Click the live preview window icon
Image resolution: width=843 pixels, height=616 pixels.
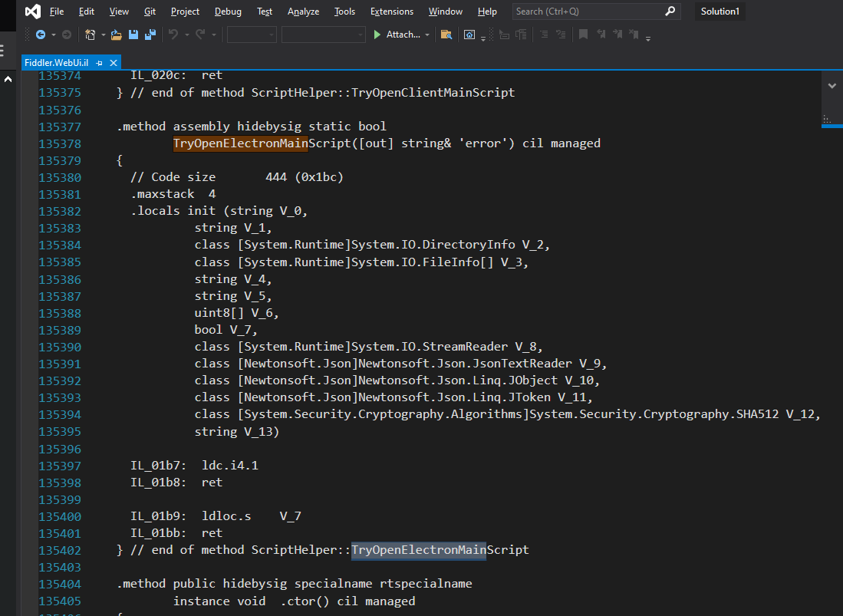click(x=469, y=35)
